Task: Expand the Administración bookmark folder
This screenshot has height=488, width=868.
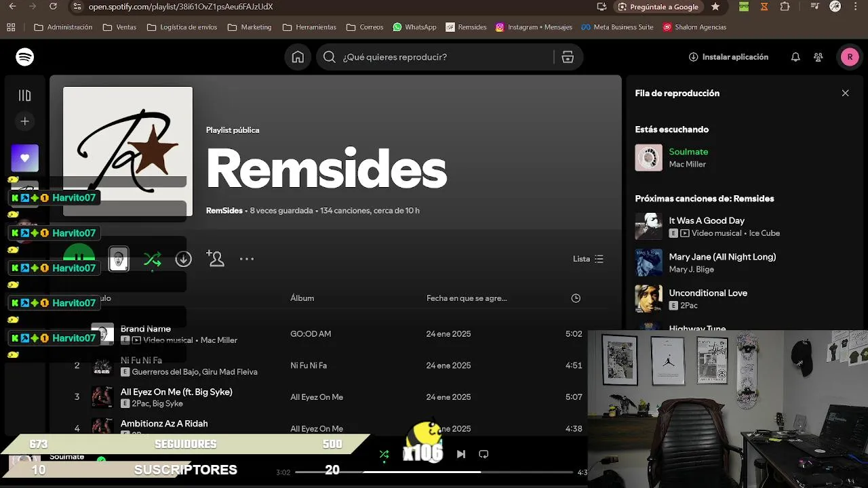Action: click(x=63, y=27)
